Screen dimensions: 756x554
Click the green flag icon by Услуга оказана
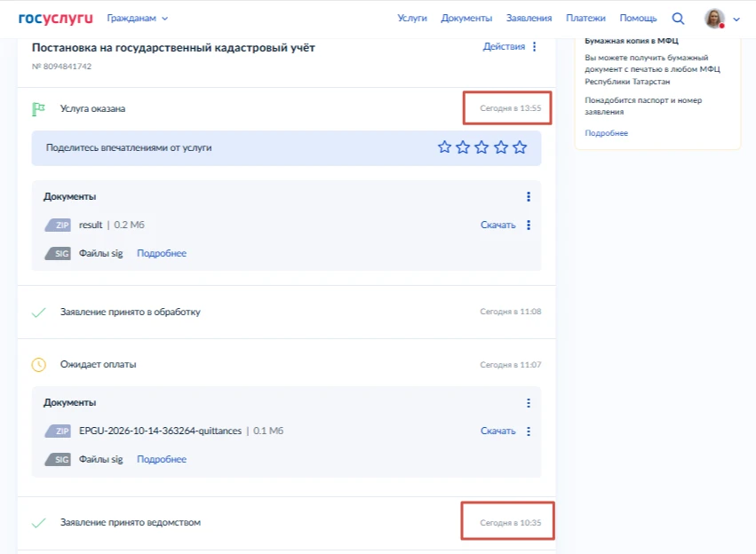click(x=38, y=109)
